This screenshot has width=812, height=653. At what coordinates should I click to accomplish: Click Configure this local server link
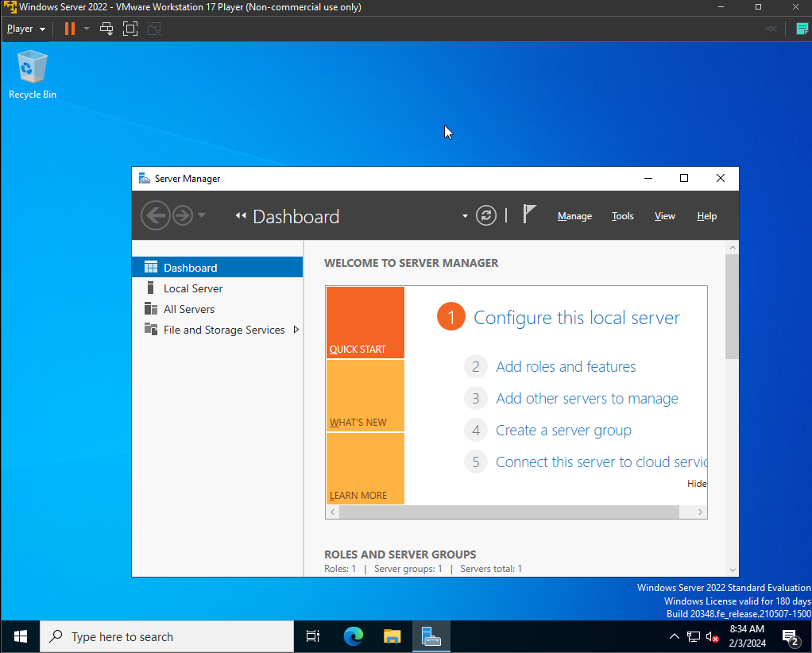pyautogui.click(x=576, y=318)
